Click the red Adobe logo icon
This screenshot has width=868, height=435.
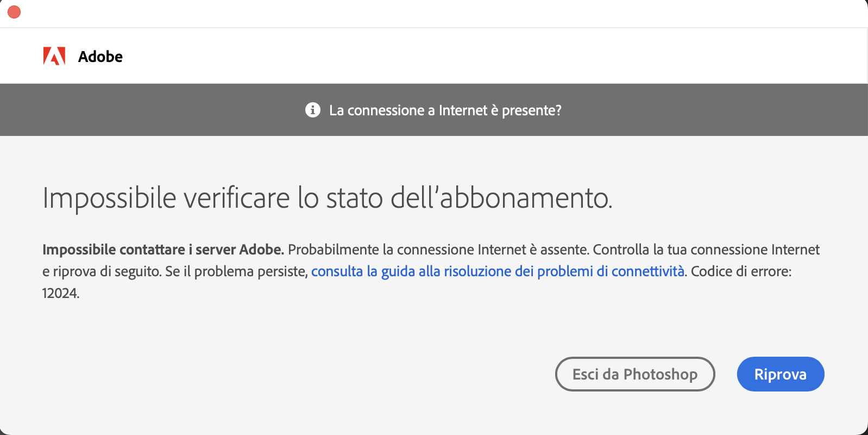point(54,56)
